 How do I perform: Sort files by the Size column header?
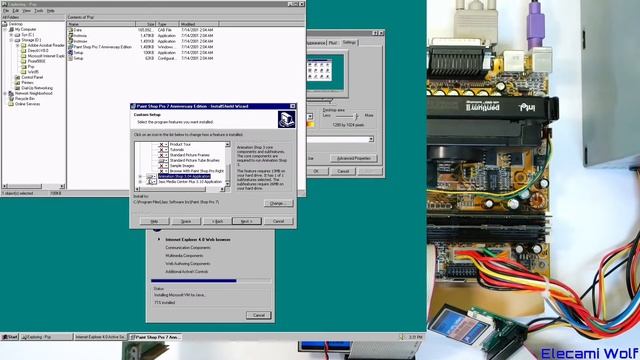click(146, 24)
